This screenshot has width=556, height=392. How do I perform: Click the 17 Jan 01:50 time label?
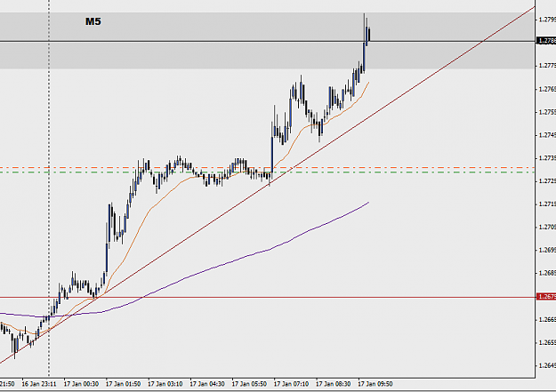pos(123,384)
